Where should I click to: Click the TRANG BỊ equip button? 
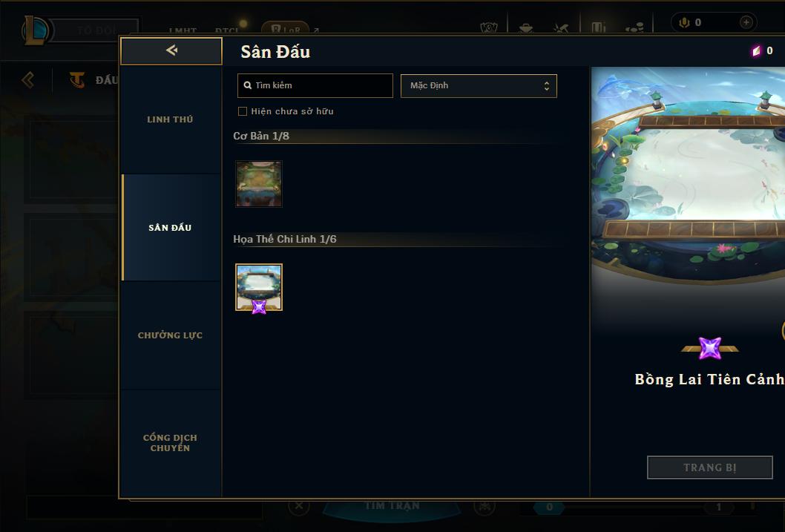click(710, 467)
